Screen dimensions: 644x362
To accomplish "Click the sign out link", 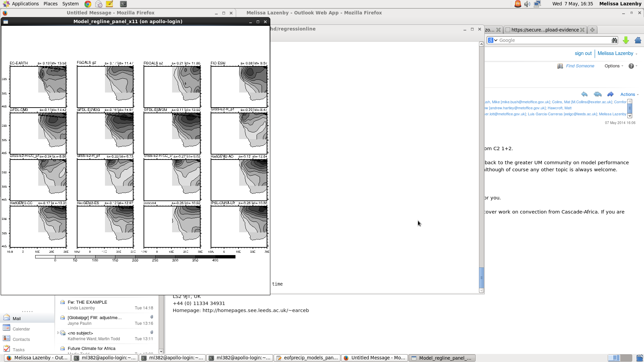I will [583, 54].
